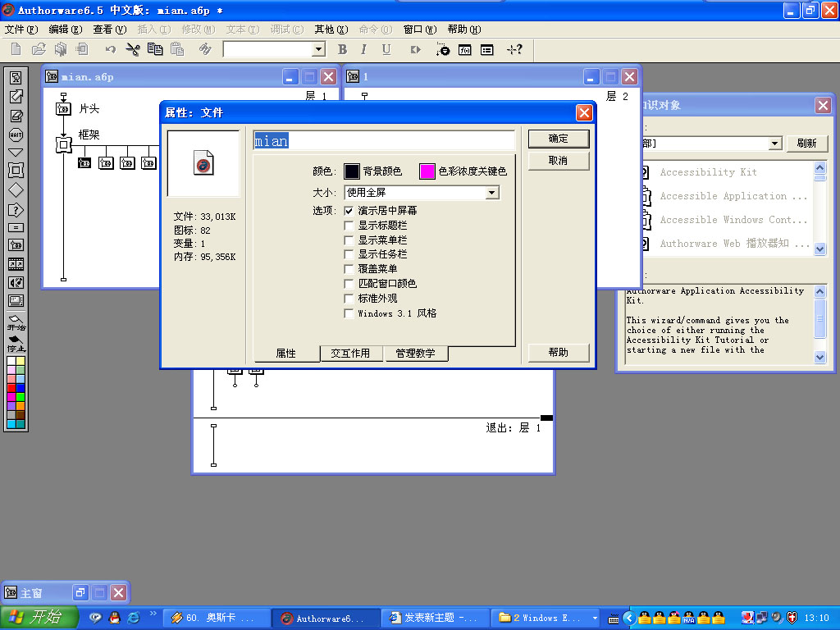Screen dimensions: 840x630
Task: Confirm with the 确定 button
Action: (x=558, y=139)
